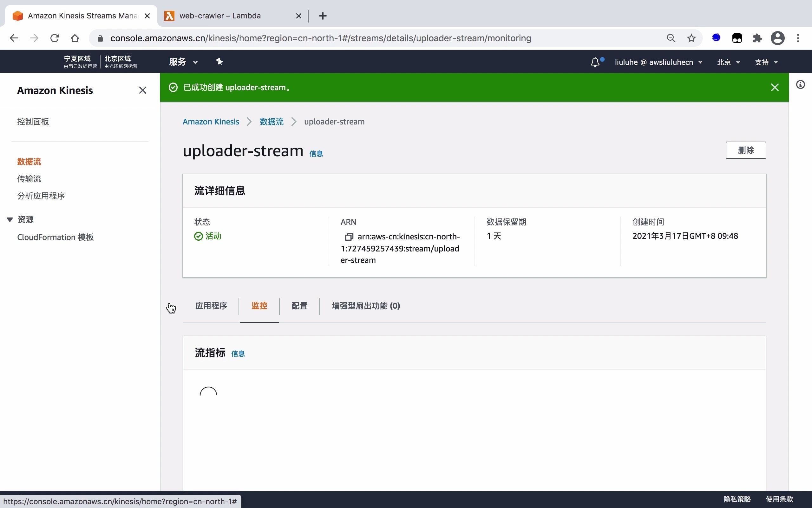Switch to the 配置 tab

click(299, 306)
